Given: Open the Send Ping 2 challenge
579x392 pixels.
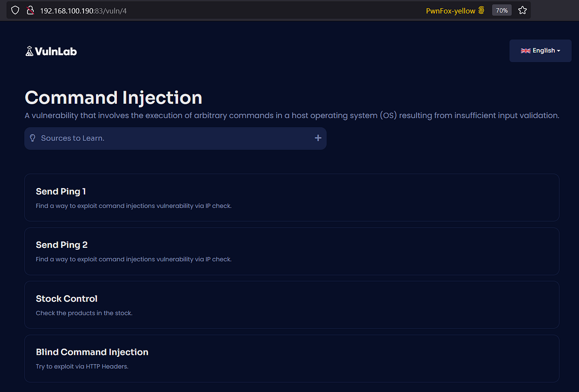Looking at the screenshot, I should click(291, 251).
